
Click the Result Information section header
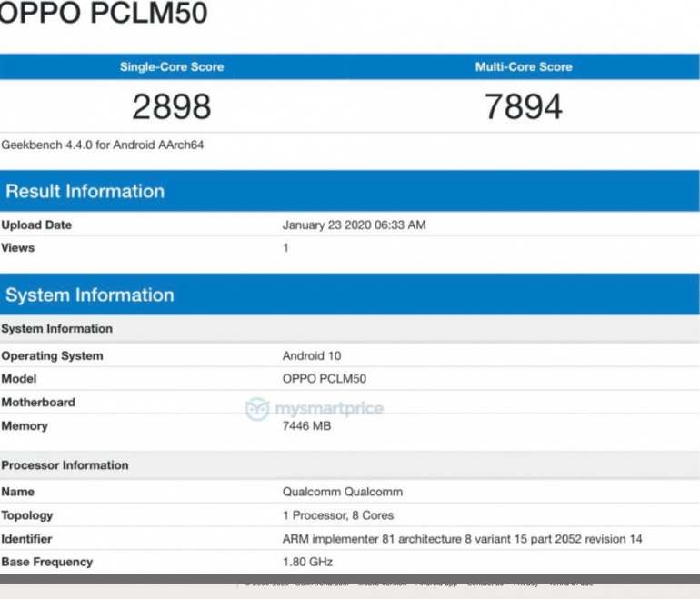click(x=350, y=191)
